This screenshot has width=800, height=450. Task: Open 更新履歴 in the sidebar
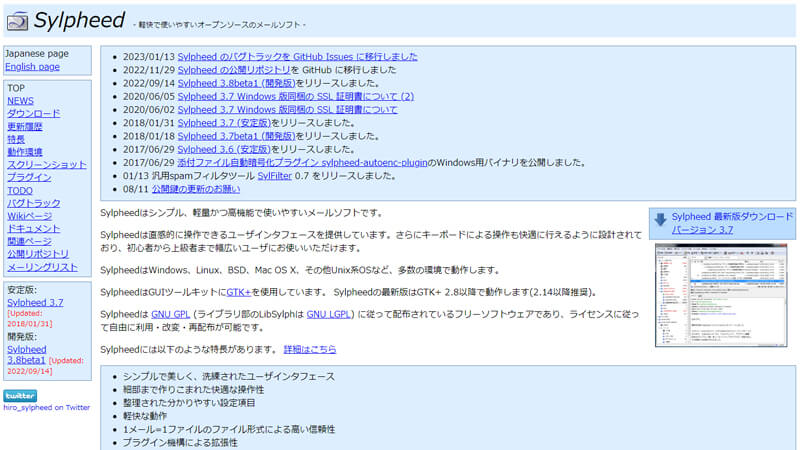point(24,126)
